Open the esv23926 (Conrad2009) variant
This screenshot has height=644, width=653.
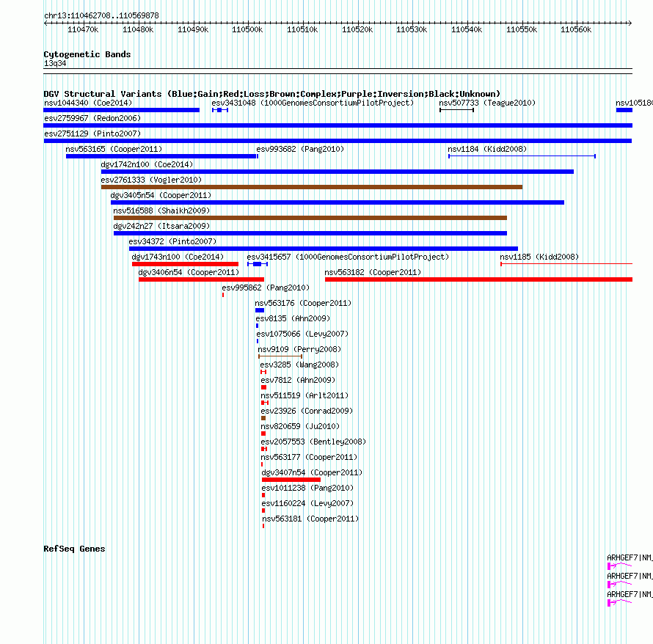[x=307, y=411]
